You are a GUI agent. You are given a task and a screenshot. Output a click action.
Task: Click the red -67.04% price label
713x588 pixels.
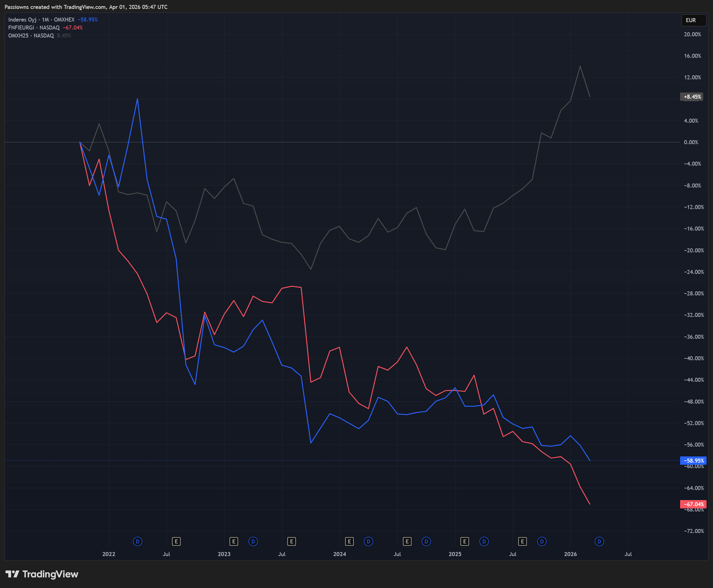pos(693,504)
